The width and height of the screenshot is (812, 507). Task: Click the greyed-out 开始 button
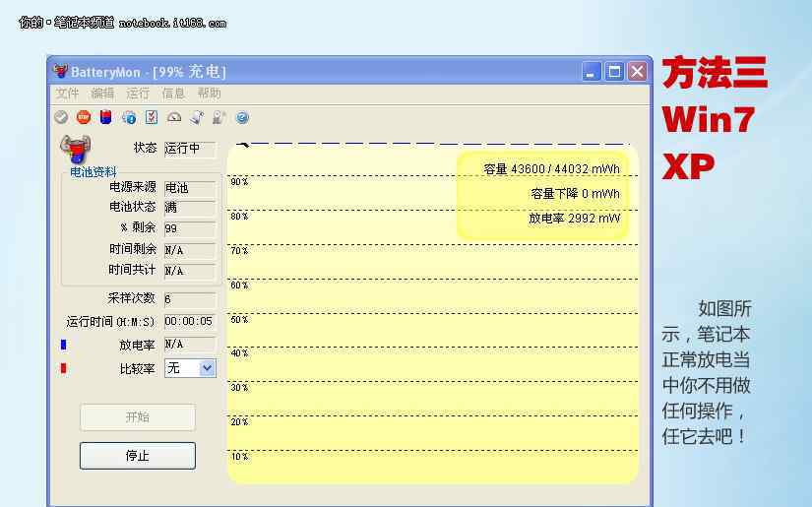point(138,417)
